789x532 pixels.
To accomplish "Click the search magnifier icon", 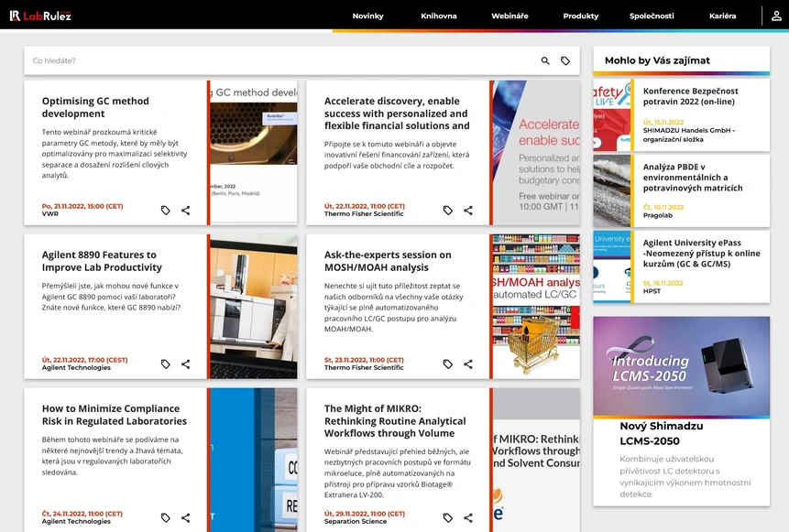I will pyautogui.click(x=545, y=61).
